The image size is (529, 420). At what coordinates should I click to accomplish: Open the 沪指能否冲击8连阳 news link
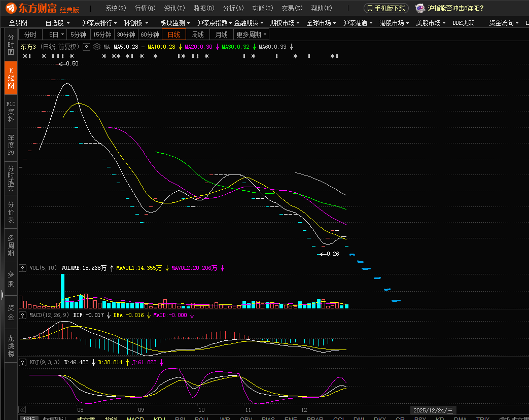point(455,8)
